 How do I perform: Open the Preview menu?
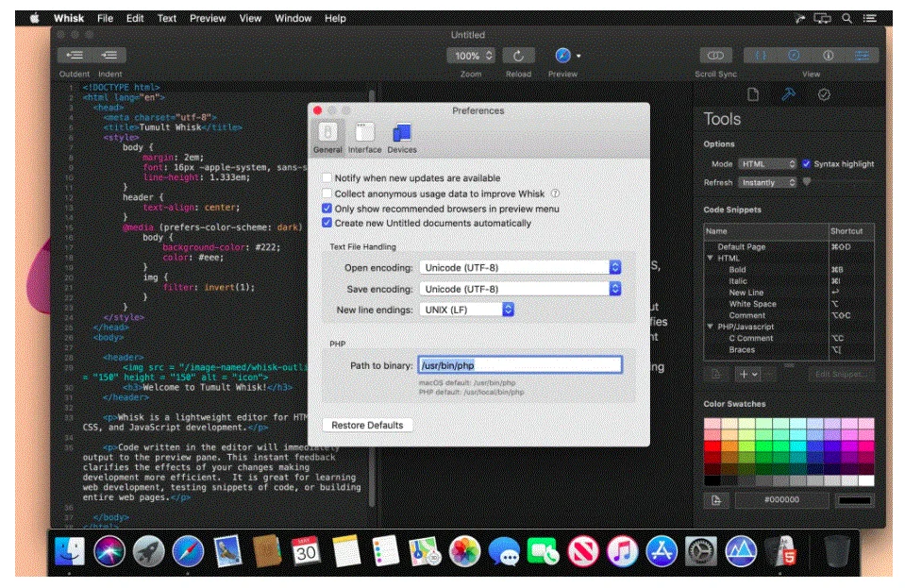tap(208, 19)
